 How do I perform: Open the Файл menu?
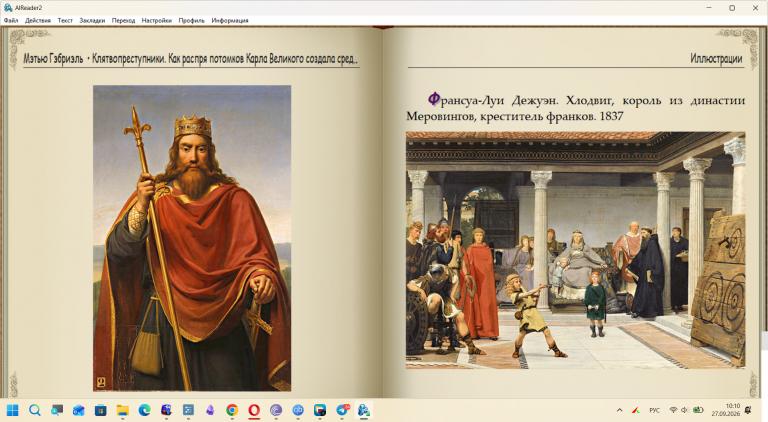[11, 21]
